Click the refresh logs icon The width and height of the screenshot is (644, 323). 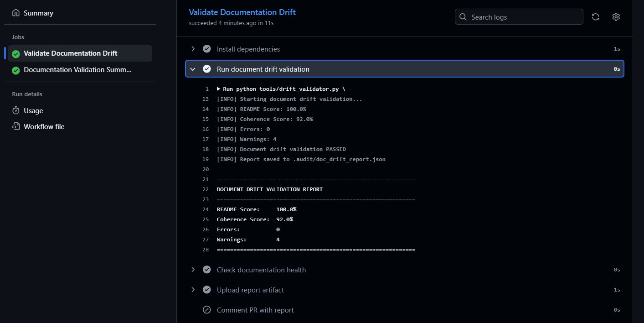[595, 17]
